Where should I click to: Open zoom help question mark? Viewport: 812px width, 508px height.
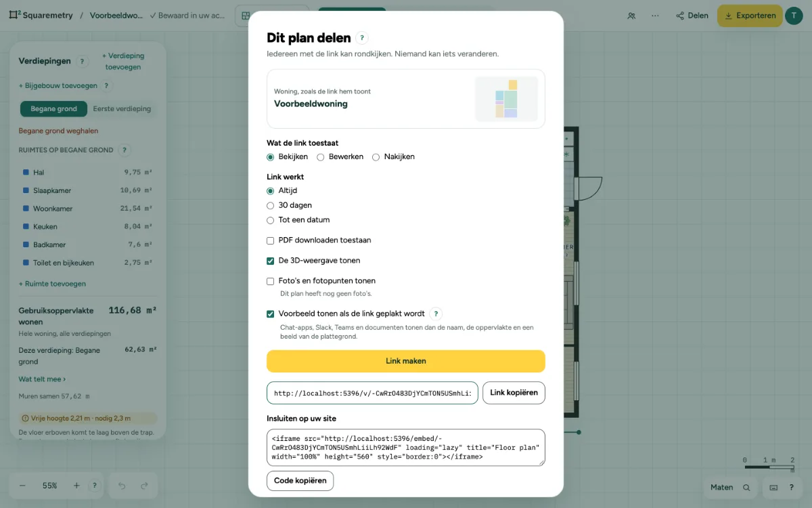point(95,486)
